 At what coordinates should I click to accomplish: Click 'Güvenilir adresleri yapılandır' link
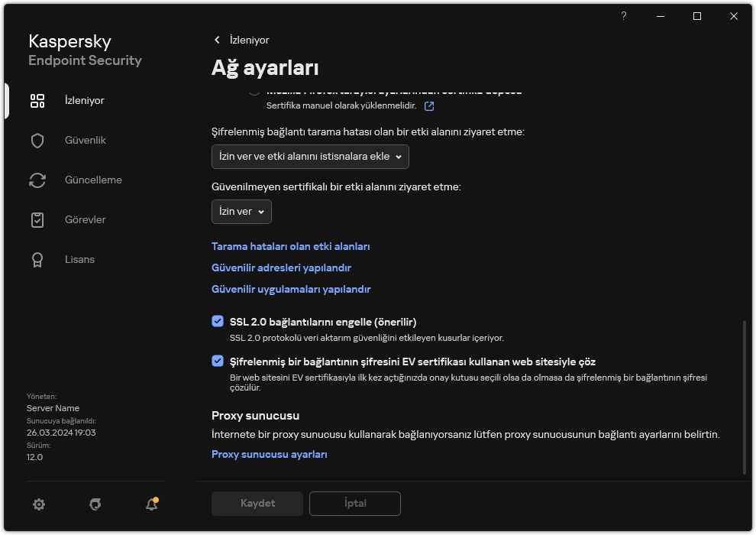tap(281, 268)
